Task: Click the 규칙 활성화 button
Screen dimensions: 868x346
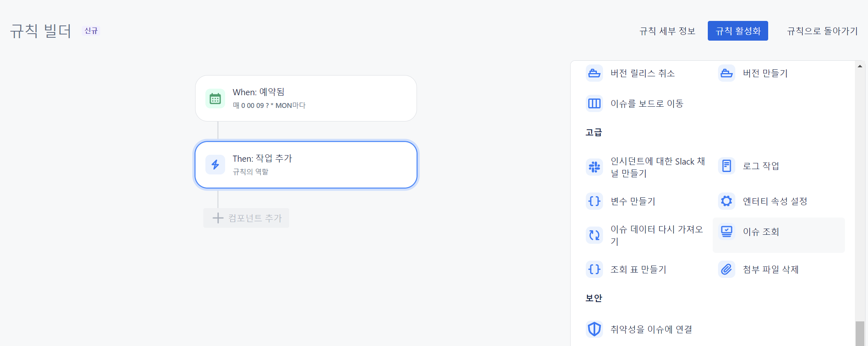Action: pyautogui.click(x=738, y=31)
